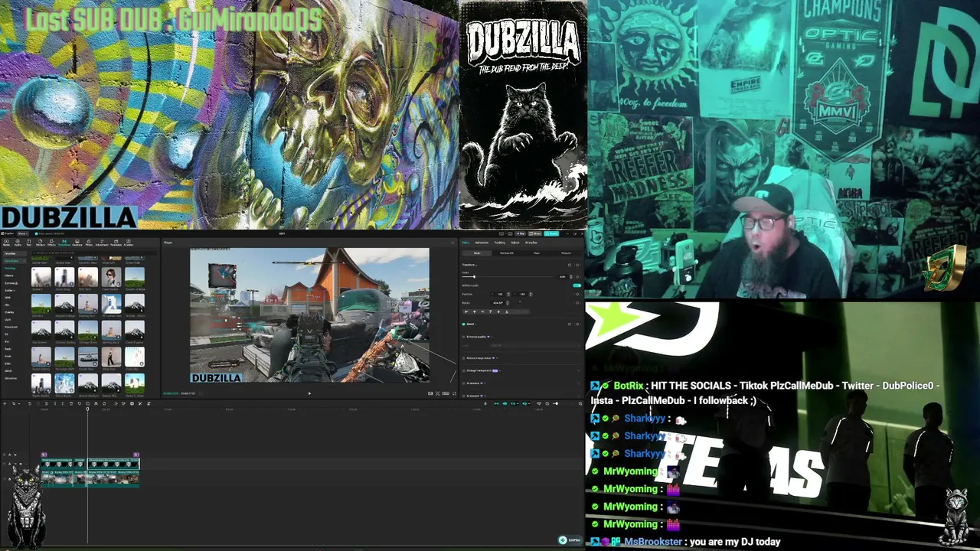Viewport: 980px width, 551px height.
Task: Click the timeline playhead marker
Action: click(87, 409)
